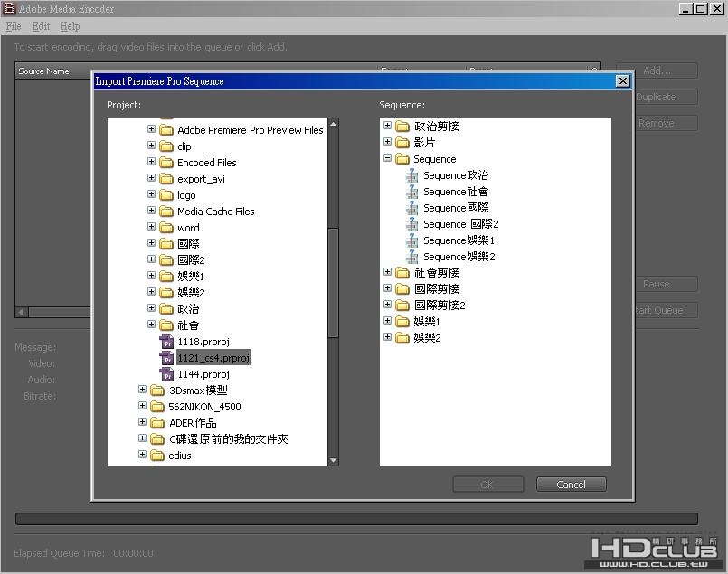728x574 pixels.
Task: Click the Cancel button in the import dialog
Action: point(571,485)
